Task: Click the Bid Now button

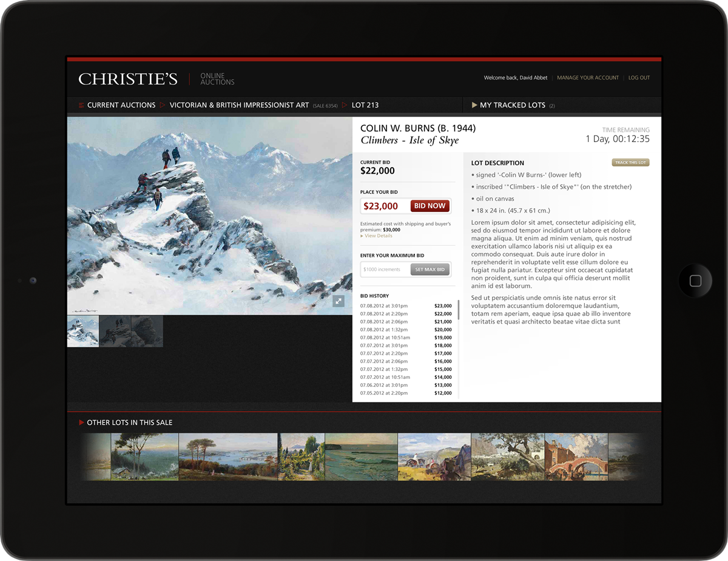Action: (x=430, y=206)
